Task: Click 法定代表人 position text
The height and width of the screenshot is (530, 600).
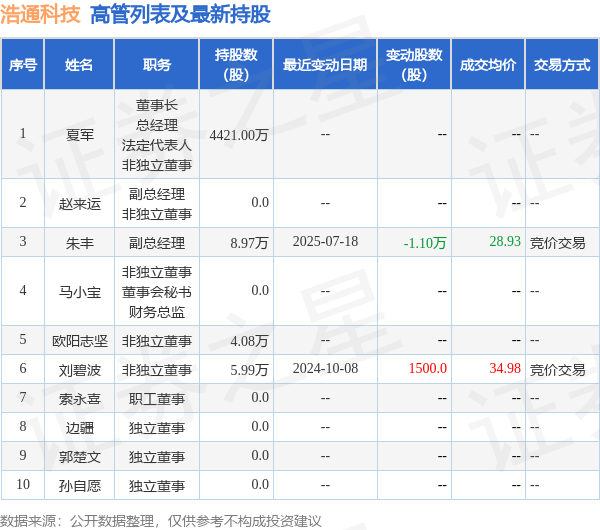Action: click(x=157, y=145)
